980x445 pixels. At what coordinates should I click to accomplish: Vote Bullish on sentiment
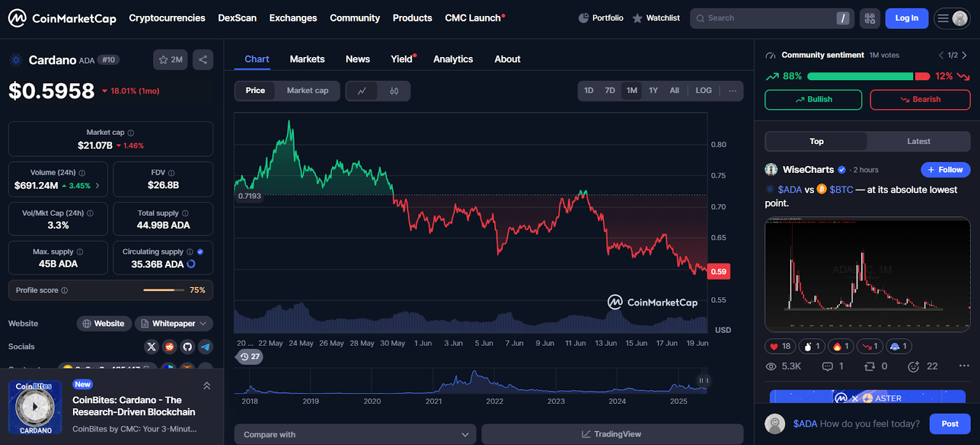tap(813, 100)
